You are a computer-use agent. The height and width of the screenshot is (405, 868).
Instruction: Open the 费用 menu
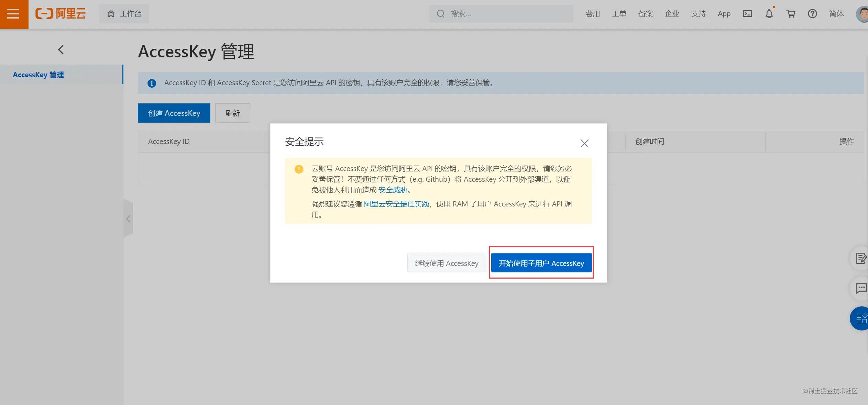[593, 14]
